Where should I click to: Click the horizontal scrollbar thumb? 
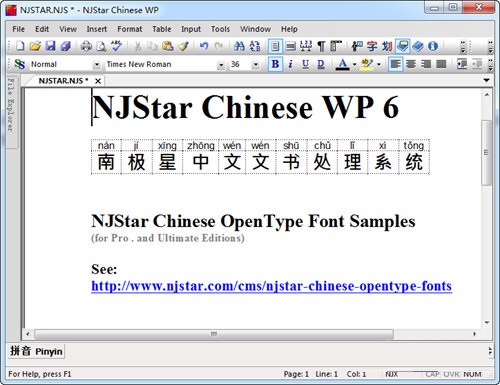click(214, 334)
